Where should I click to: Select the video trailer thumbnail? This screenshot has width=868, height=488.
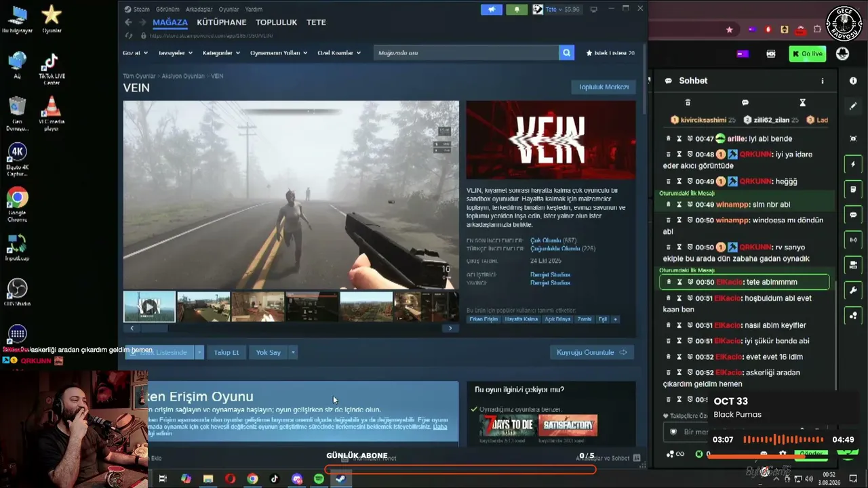tap(149, 306)
